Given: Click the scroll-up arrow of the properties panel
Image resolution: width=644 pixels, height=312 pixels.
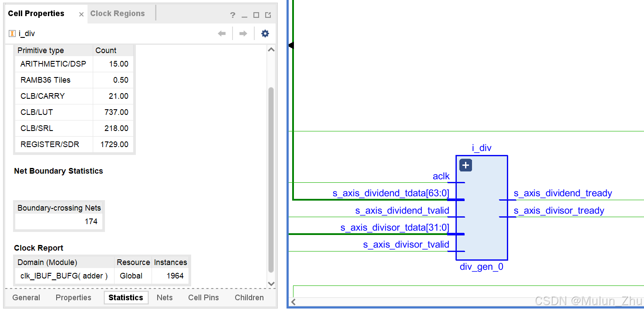Looking at the screenshot, I should click(x=271, y=49).
